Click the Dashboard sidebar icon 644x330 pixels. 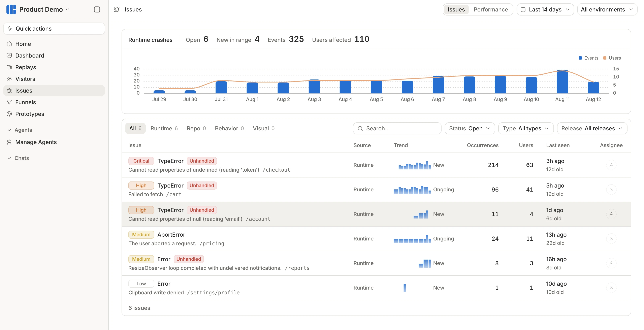9,56
